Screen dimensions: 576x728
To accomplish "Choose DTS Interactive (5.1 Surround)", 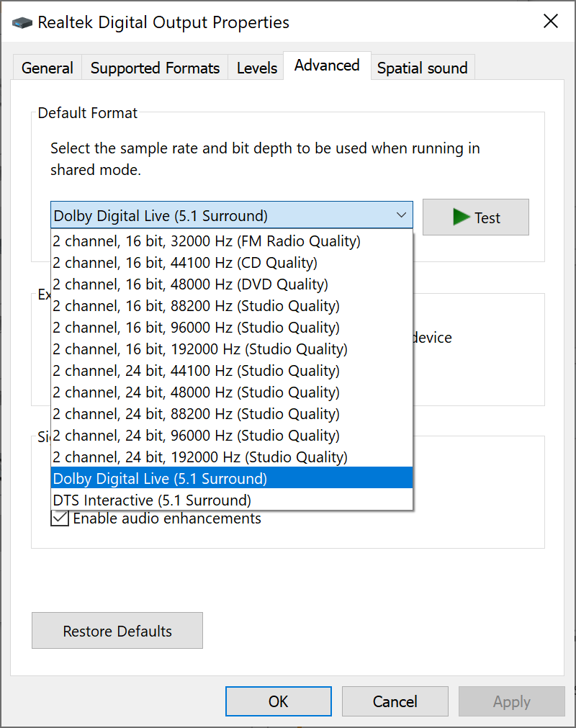I will [232, 500].
